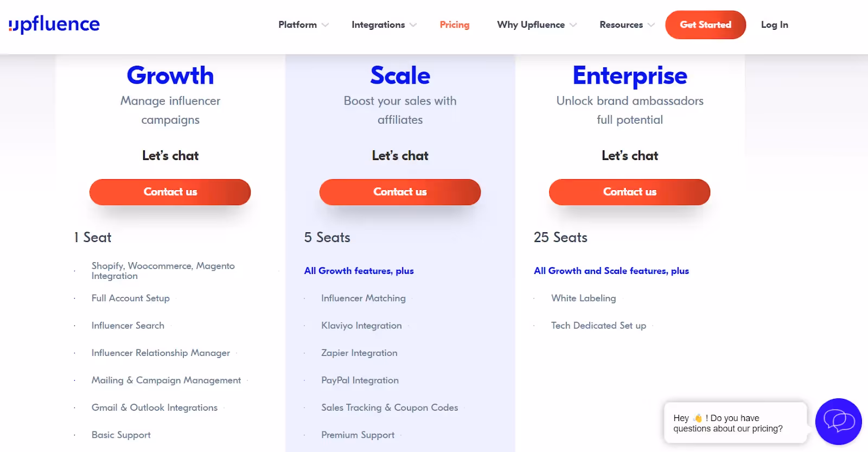Screen dimensions: 868x452
Task: Click the Upfluence logo
Action: (x=54, y=24)
